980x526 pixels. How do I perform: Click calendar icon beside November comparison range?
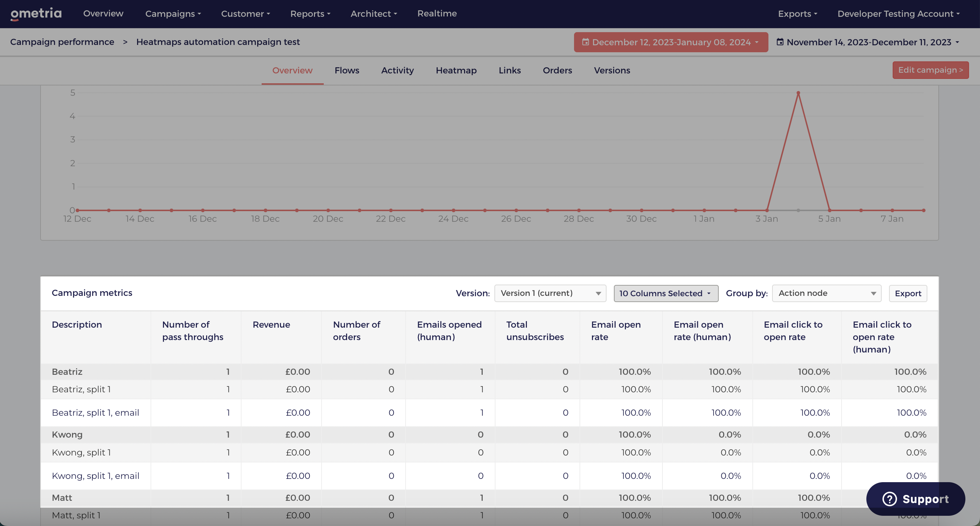[x=780, y=42]
